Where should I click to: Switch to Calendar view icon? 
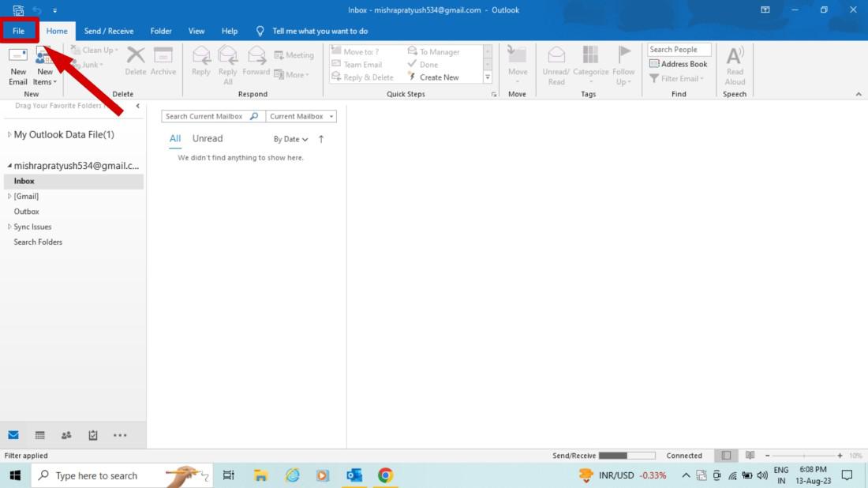[x=40, y=435]
